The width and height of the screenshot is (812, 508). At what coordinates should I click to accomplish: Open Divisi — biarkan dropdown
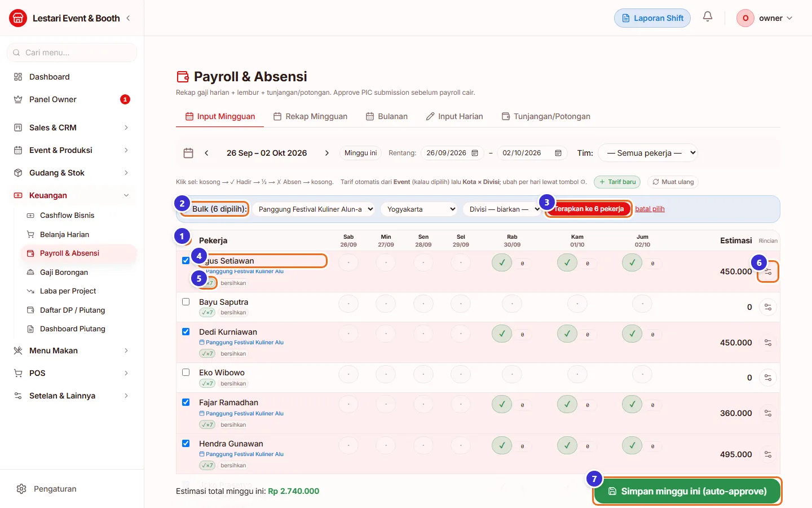point(502,209)
